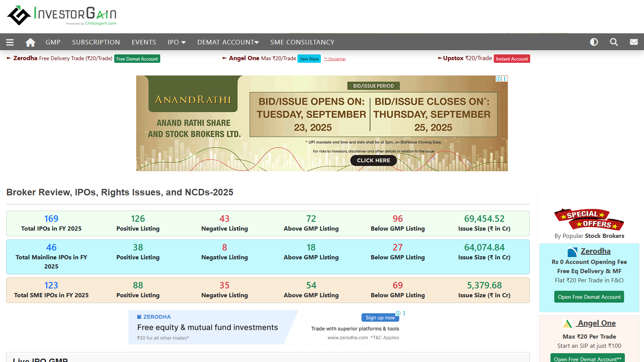This screenshot has width=644, height=362.
Task: Click the envelope contact icon
Action: click(634, 42)
